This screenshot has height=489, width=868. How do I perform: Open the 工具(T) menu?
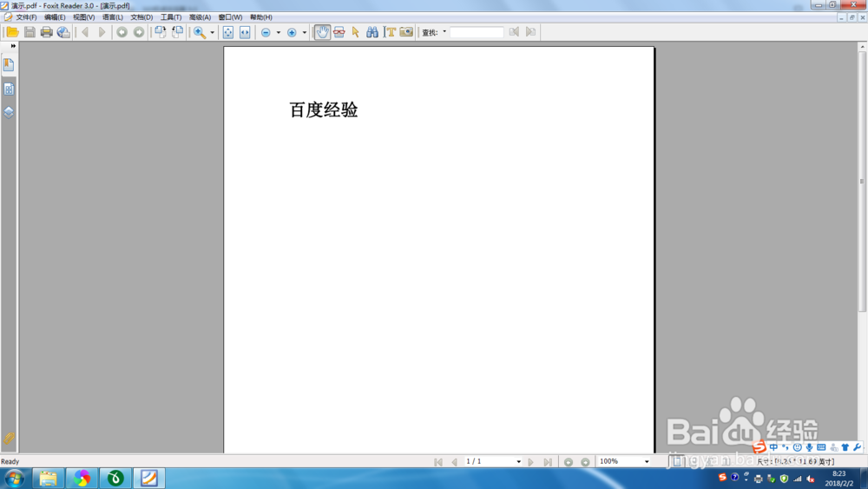(x=170, y=17)
